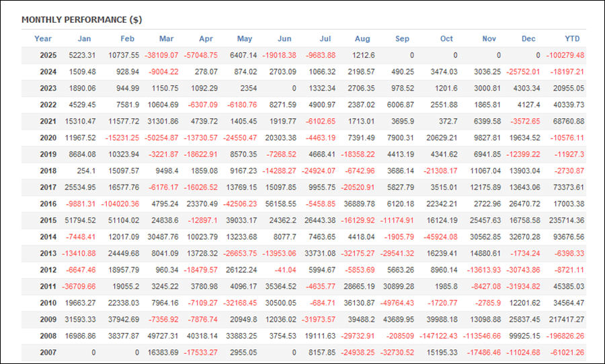Click the 2009 YTD value 217417.27
The width and height of the screenshot is (605, 364).
click(566, 318)
